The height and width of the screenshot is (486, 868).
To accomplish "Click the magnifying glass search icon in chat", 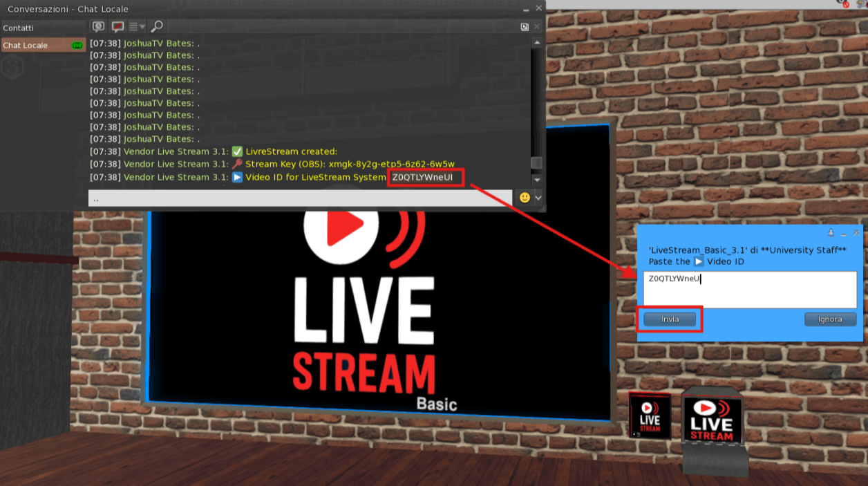I will 157,27.
